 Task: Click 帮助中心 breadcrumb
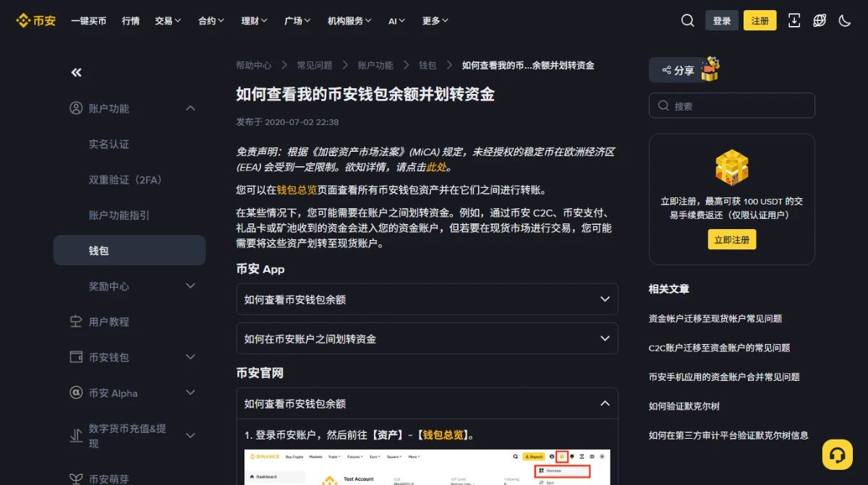pos(254,65)
